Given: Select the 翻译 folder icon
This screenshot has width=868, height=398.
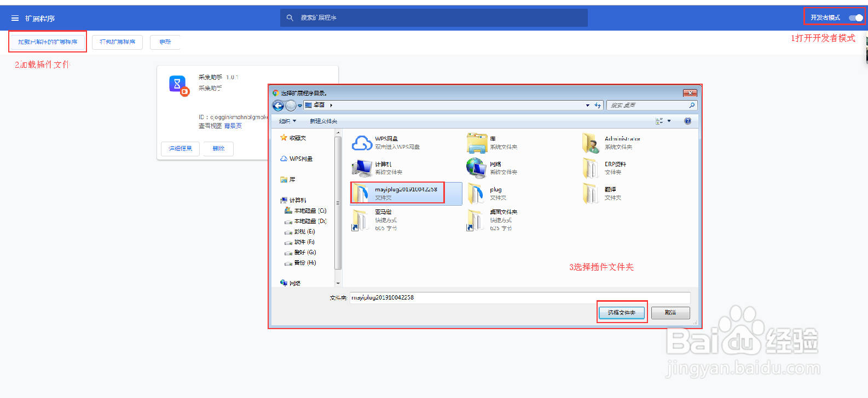Looking at the screenshot, I should coord(591,194).
